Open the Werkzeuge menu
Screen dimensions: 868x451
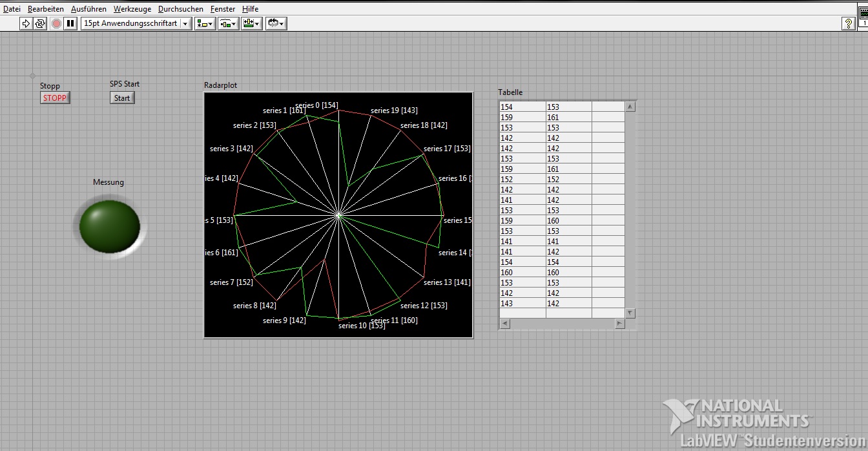pyautogui.click(x=132, y=9)
